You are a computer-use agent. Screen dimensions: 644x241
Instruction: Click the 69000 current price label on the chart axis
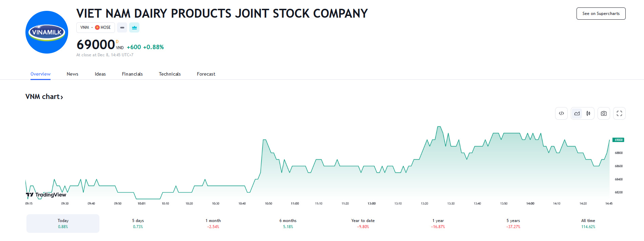[x=618, y=140]
